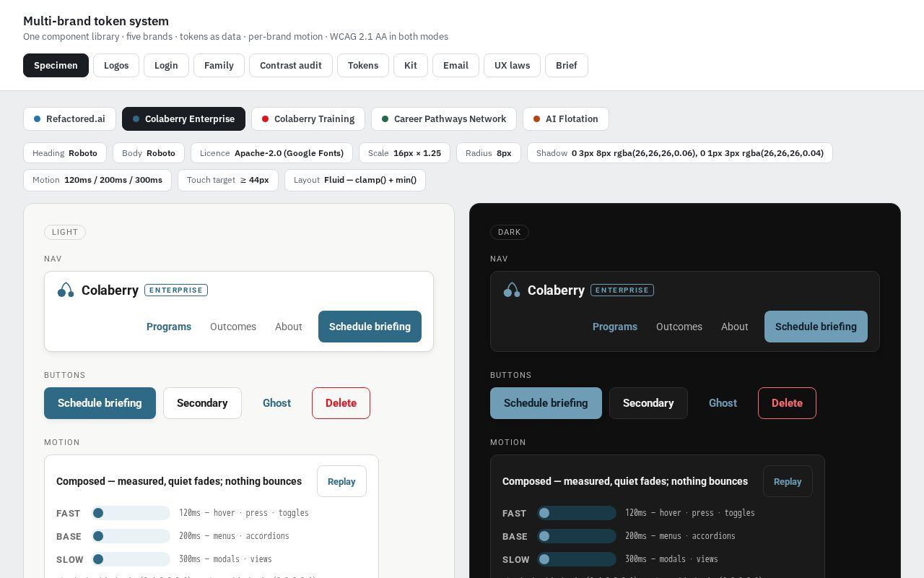Open Programs link in dark nav
This screenshot has height=578, width=924.
pos(615,327)
